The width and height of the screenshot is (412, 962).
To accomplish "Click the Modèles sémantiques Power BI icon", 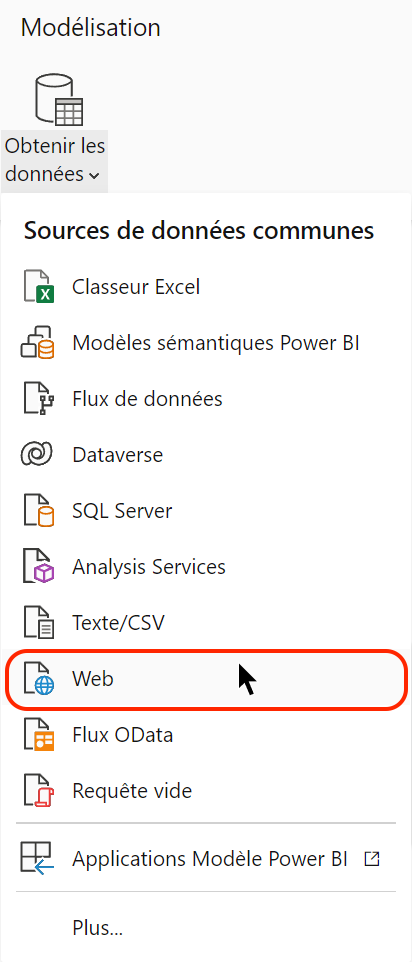I will pyautogui.click(x=39, y=343).
